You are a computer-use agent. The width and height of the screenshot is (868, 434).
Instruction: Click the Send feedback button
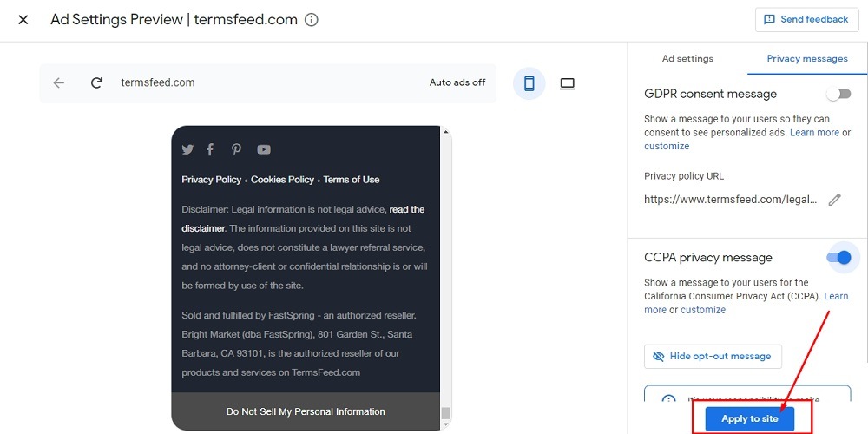[806, 19]
